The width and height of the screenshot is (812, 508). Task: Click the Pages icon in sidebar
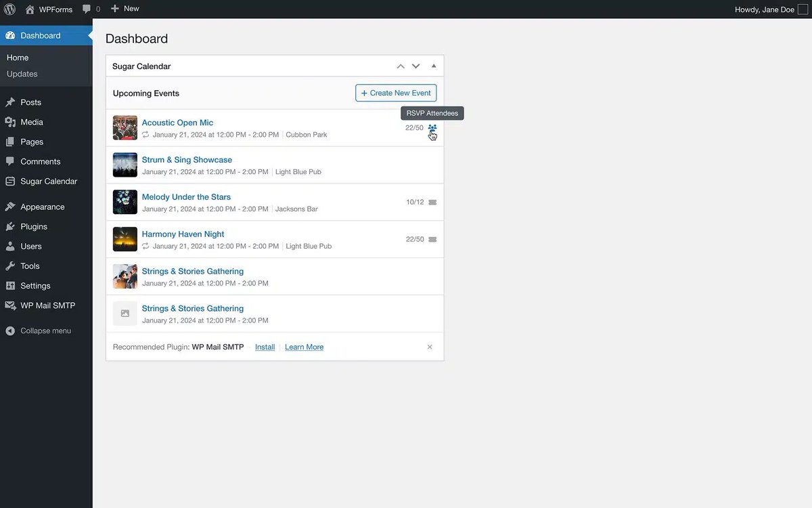pos(10,142)
